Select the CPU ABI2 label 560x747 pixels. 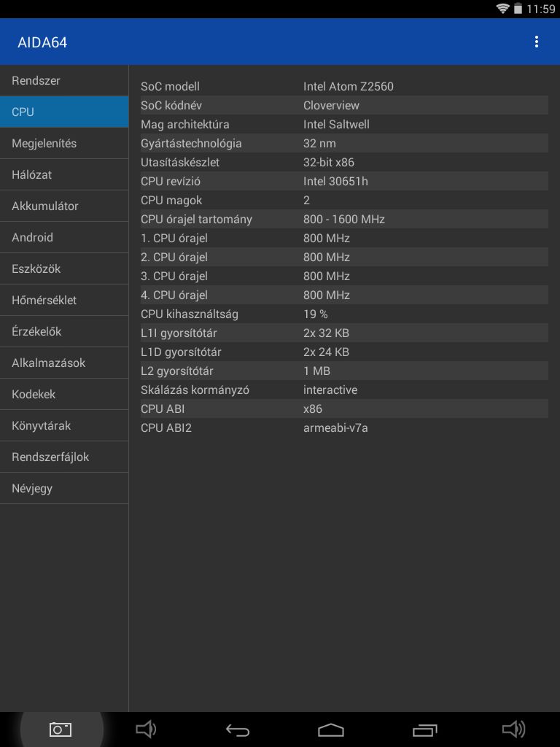[166, 427]
